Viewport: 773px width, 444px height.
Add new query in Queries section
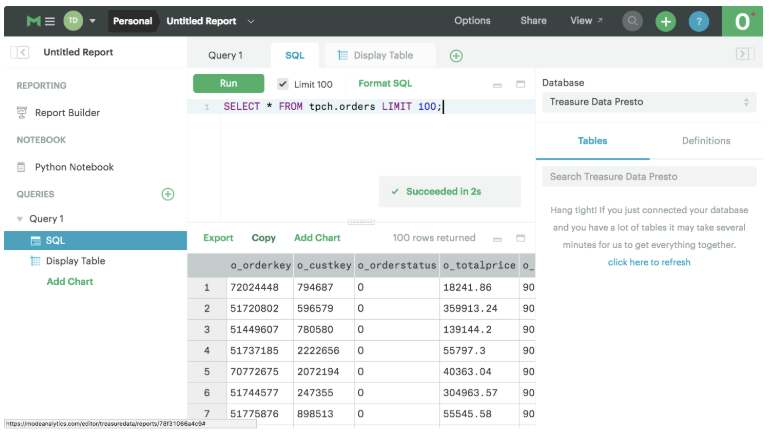coord(168,194)
